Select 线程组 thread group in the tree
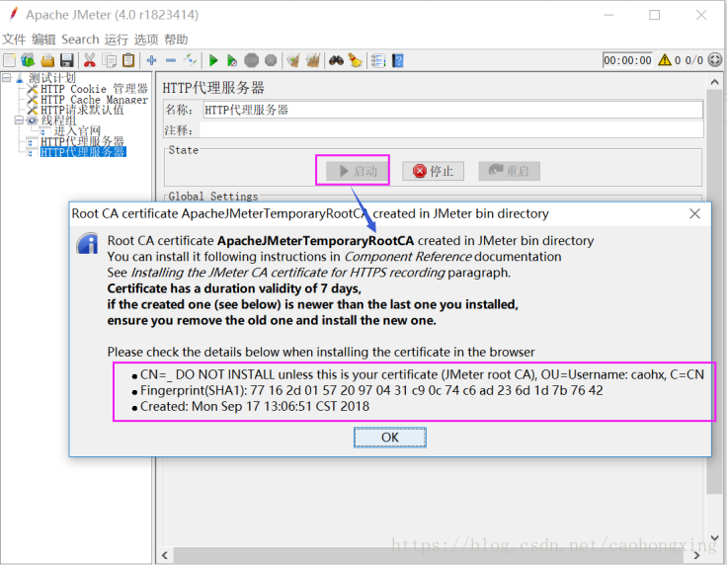 coord(58,121)
